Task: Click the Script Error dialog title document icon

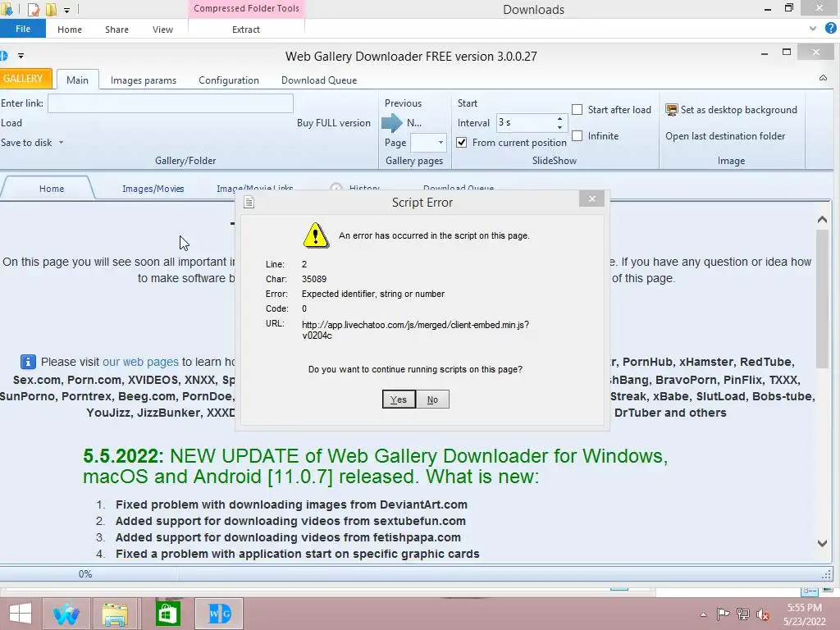Action: [249, 203]
